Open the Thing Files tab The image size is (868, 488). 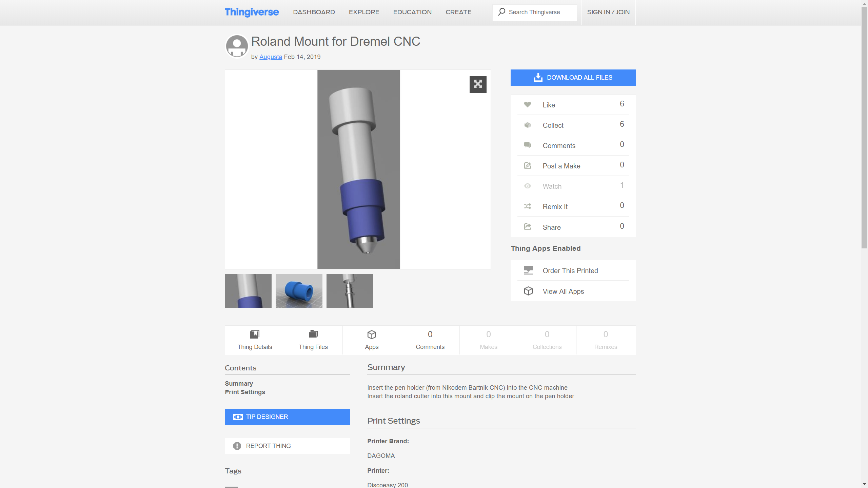(313, 340)
